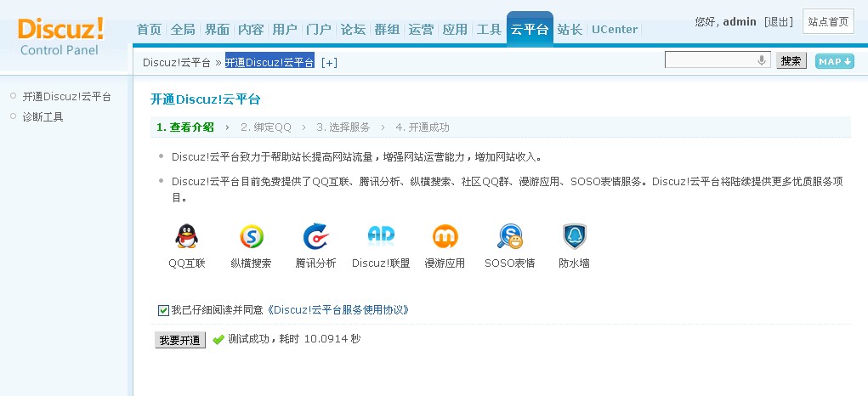Open the 《Discuz!云平台服务使用协议》 link
The image size is (868, 396).
[338, 309]
